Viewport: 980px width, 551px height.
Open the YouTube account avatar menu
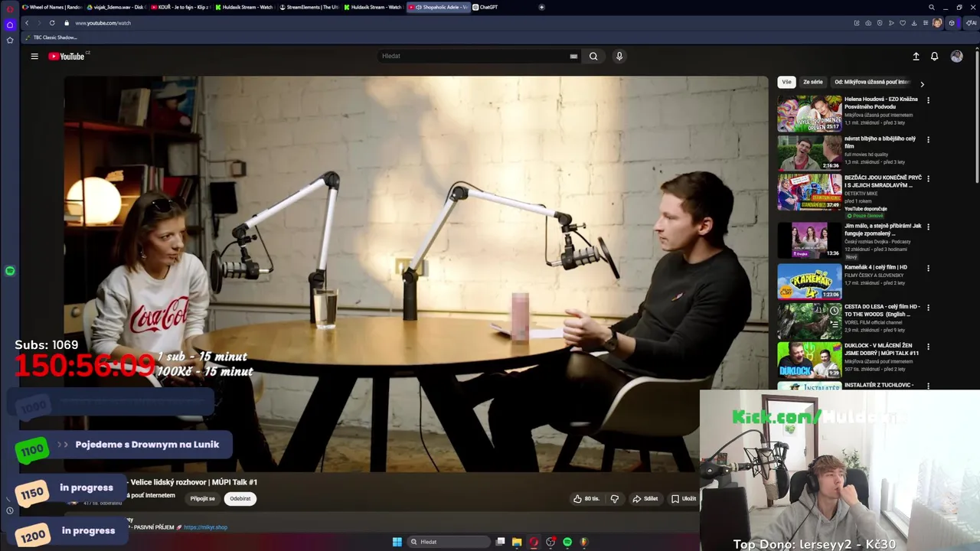click(x=956, y=56)
